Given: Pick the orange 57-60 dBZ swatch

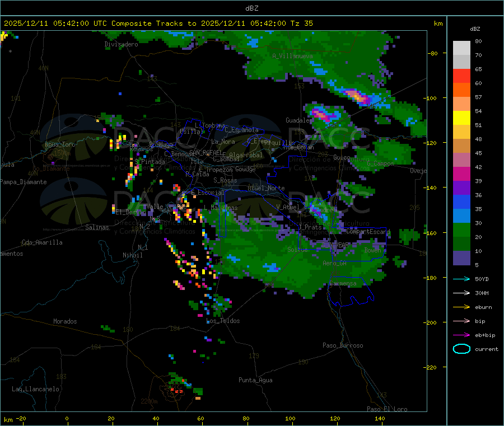Looking at the screenshot, I should (x=461, y=90).
